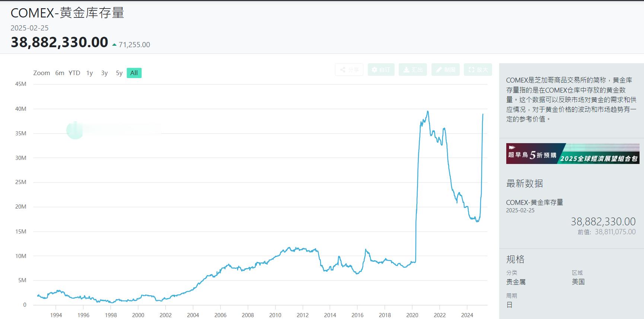Click the Zoom label beside range options
Screen dimensions: 644x319
pos(42,73)
